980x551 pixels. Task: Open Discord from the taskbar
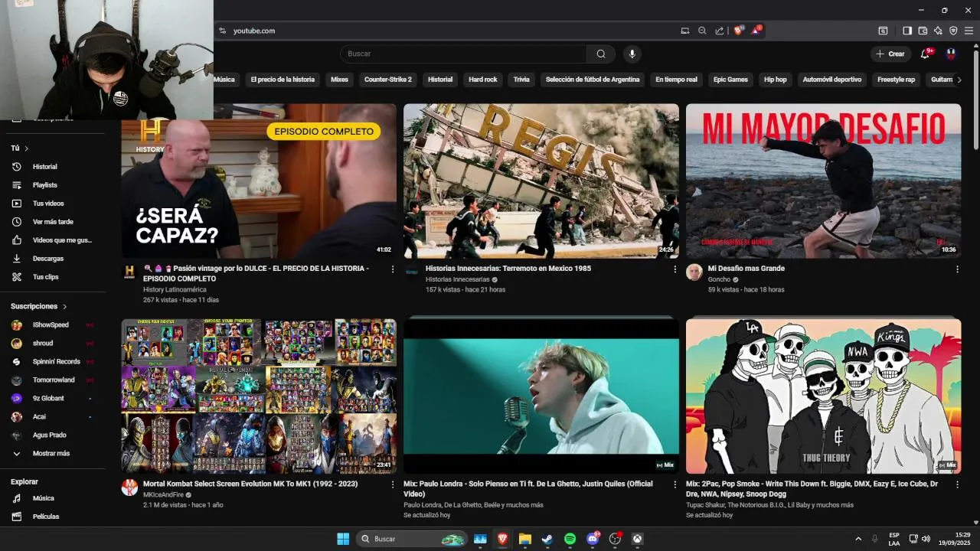click(592, 539)
